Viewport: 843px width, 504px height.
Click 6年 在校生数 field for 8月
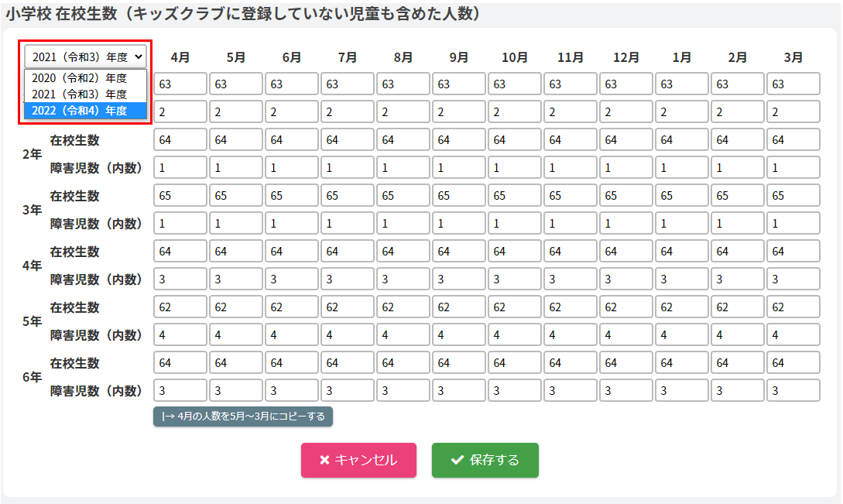coord(403,362)
